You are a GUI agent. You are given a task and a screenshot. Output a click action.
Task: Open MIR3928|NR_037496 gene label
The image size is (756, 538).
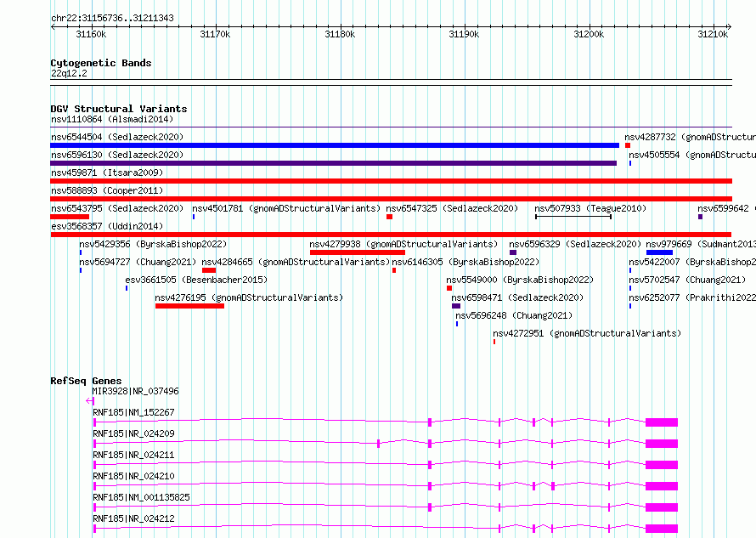pos(135,391)
